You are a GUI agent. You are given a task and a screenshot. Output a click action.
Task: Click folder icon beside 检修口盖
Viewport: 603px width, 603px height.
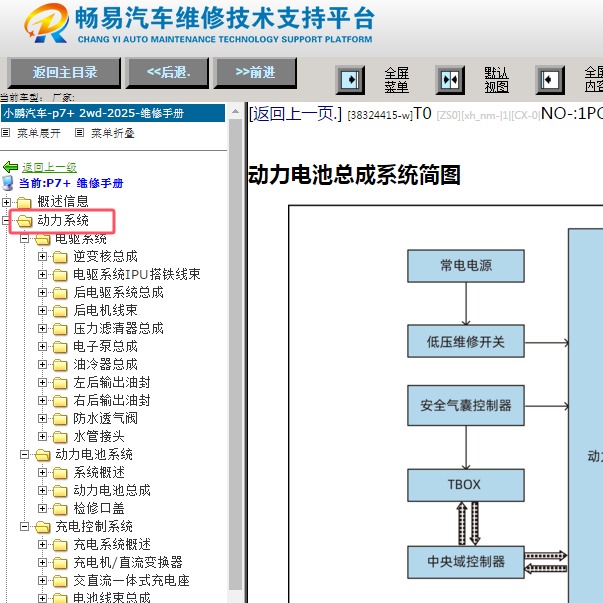pyautogui.click(x=60, y=509)
